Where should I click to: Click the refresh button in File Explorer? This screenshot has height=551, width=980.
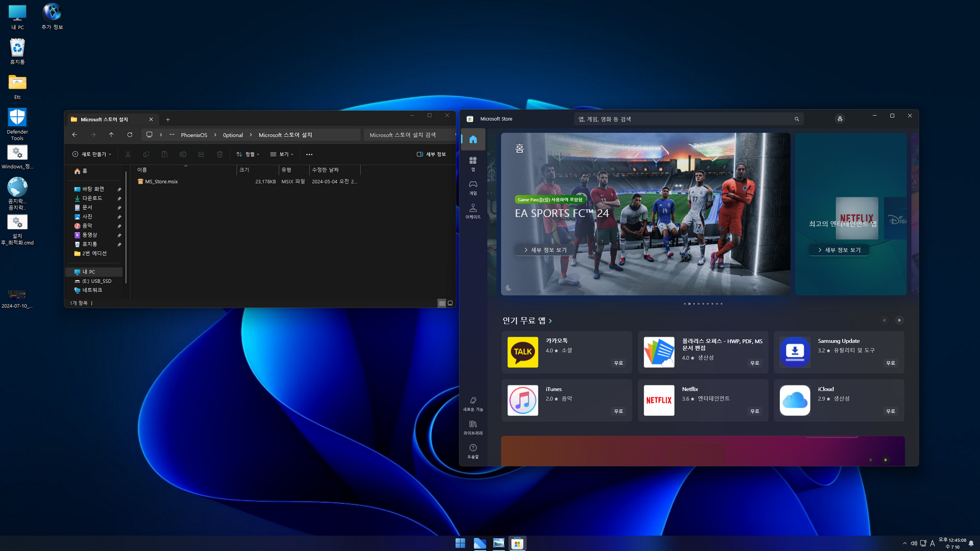pyautogui.click(x=130, y=135)
